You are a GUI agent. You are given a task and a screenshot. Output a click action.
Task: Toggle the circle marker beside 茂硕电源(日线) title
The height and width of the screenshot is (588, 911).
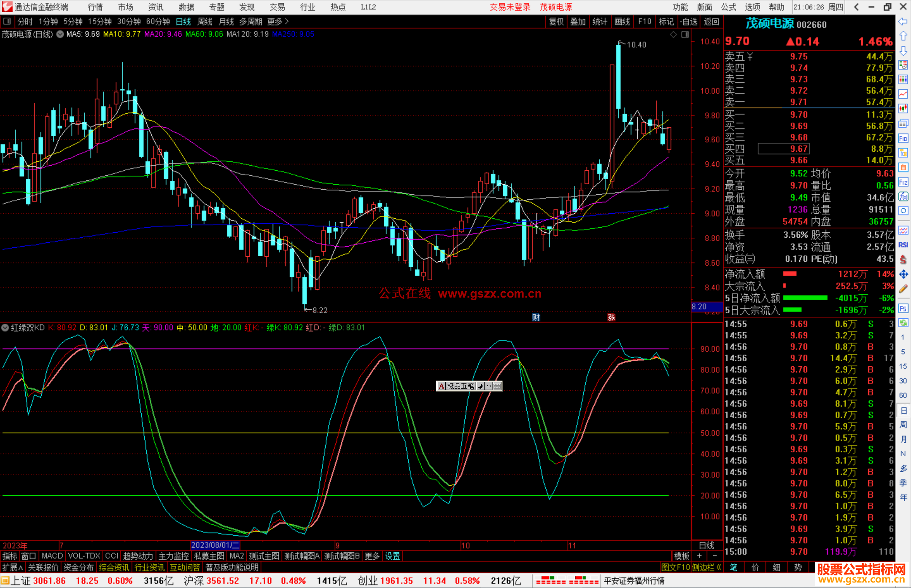(60, 34)
